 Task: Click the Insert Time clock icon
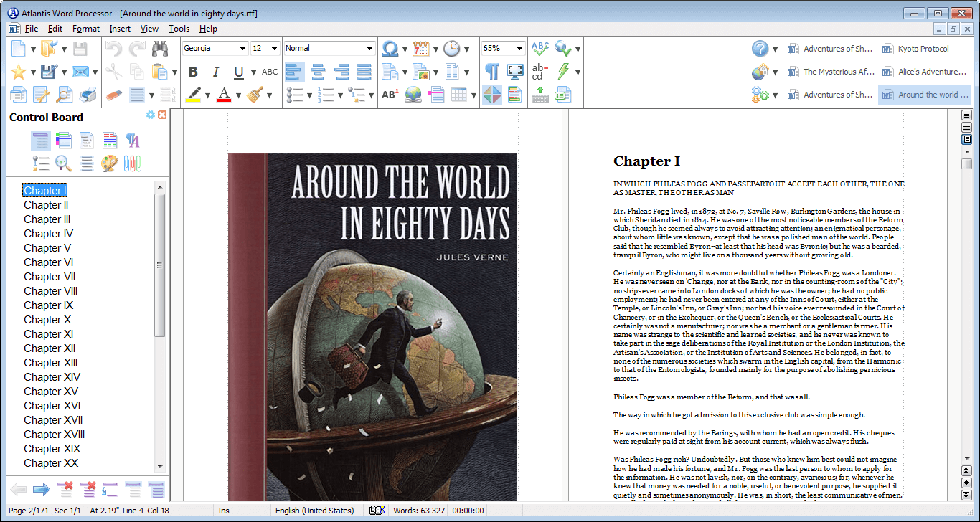451,49
